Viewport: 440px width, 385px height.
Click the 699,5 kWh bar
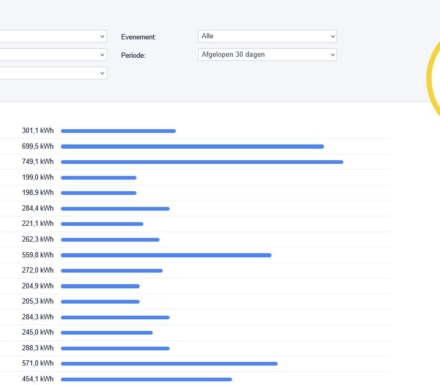click(192, 146)
